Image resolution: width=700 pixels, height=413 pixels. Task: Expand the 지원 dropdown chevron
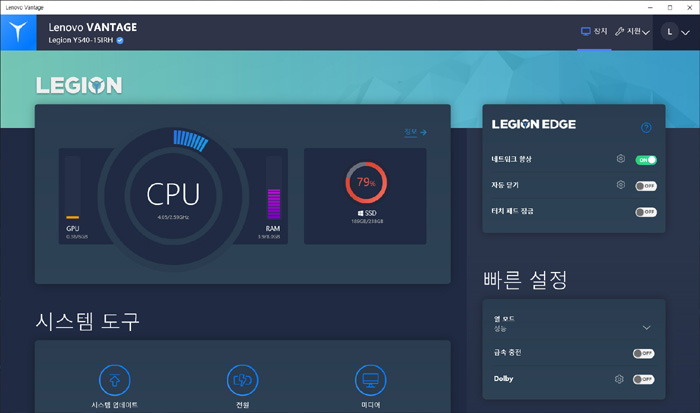pos(646,33)
